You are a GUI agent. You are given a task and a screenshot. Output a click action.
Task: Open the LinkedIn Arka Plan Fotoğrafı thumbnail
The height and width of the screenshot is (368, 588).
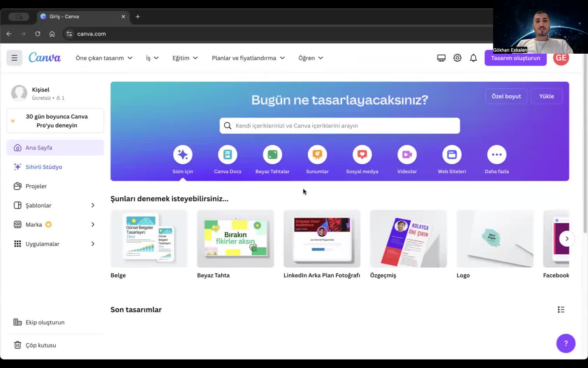[x=322, y=239]
